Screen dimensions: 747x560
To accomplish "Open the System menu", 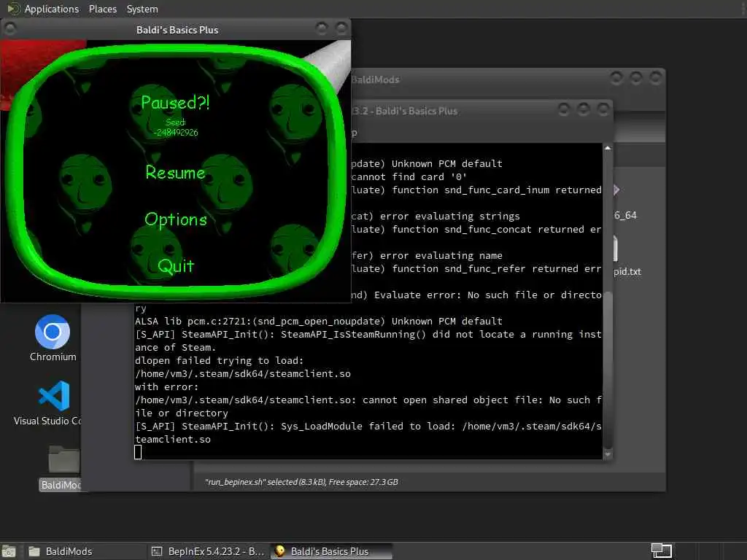I will (x=142, y=9).
